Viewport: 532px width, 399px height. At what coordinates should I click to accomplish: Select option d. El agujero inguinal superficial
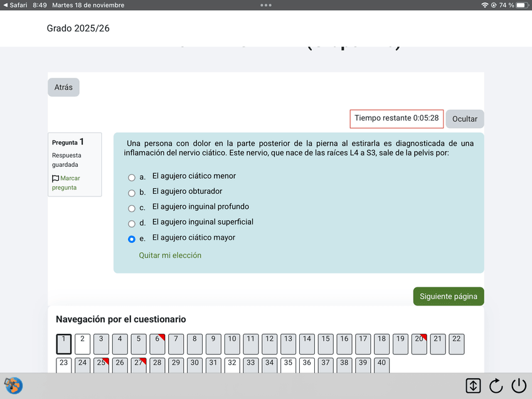click(132, 223)
